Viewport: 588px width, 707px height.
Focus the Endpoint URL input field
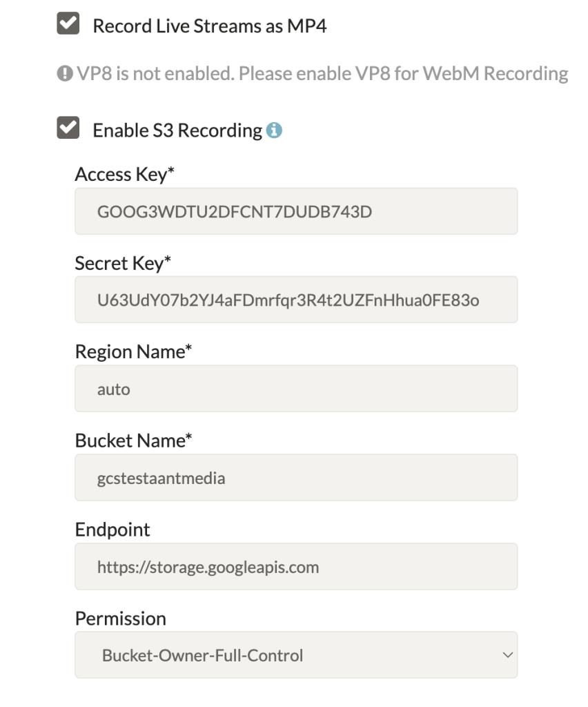pyautogui.click(x=296, y=566)
